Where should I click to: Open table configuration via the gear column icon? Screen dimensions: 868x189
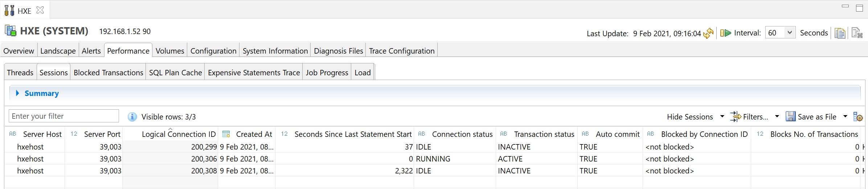tap(858, 117)
